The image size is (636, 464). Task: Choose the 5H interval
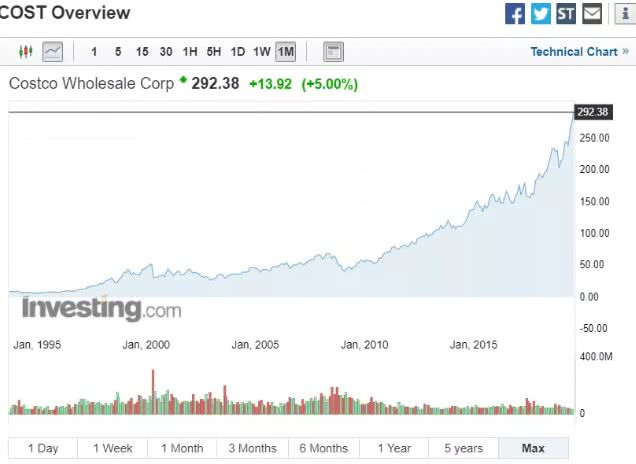coord(214,51)
